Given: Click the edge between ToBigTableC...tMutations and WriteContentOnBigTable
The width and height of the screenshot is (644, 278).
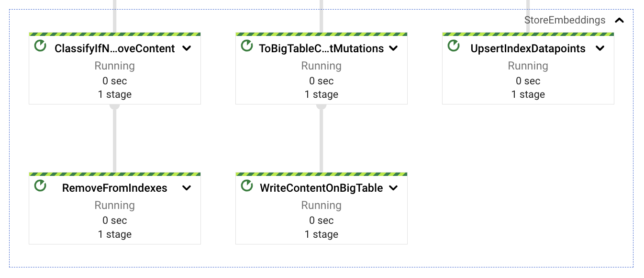Looking at the screenshot, I should click(322, 139).
